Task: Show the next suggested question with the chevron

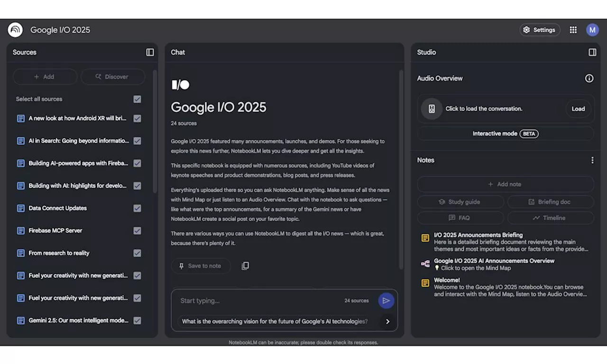Action: [x=387, y=321]
